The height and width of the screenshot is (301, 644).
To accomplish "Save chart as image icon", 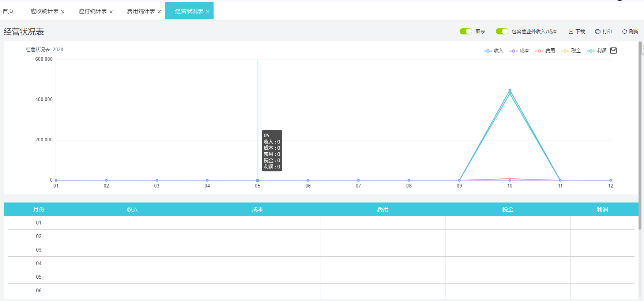I will (614, 51).
